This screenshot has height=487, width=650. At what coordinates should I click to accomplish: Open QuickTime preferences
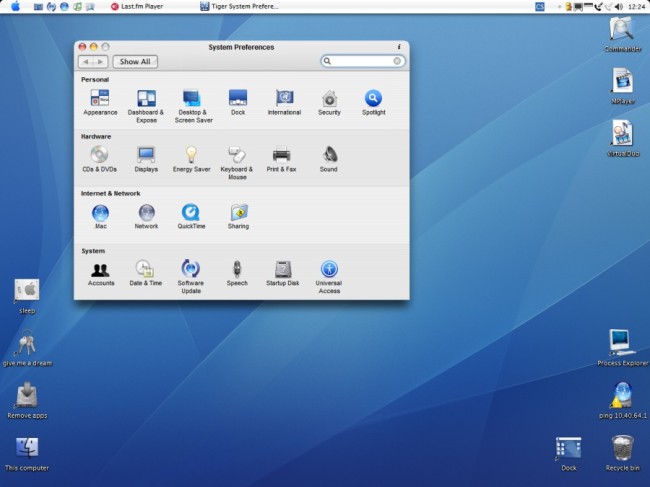(x=191, y=217)
